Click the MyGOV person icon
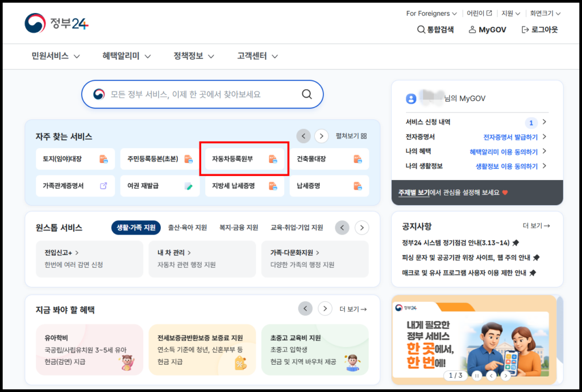The image size is (582, 392). 472,30
